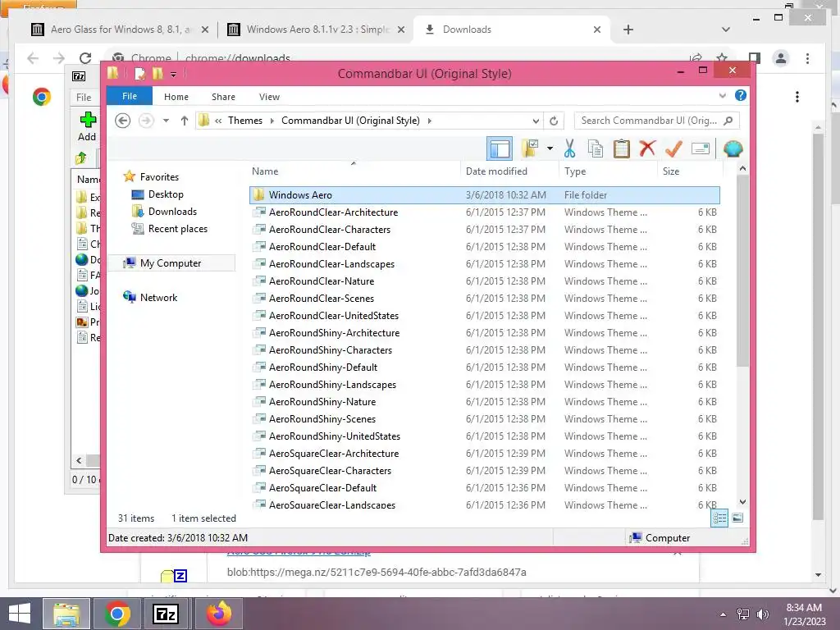
Task: Click the Copy documents icon
Action: 596,148
